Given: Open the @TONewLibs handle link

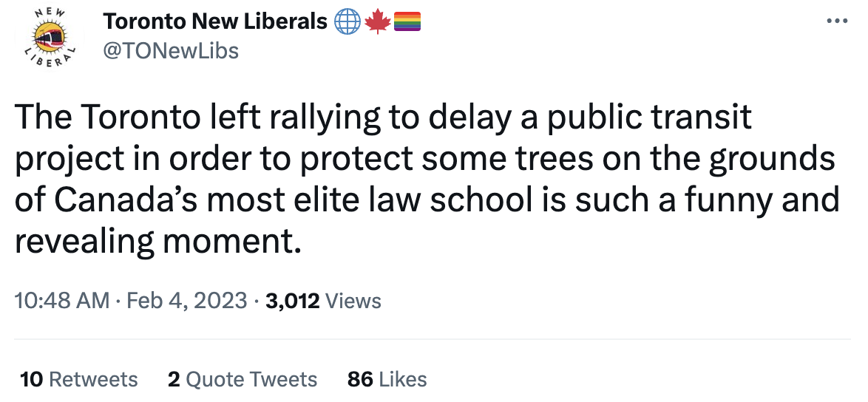Looking at the screenshot, I should 171,50.
